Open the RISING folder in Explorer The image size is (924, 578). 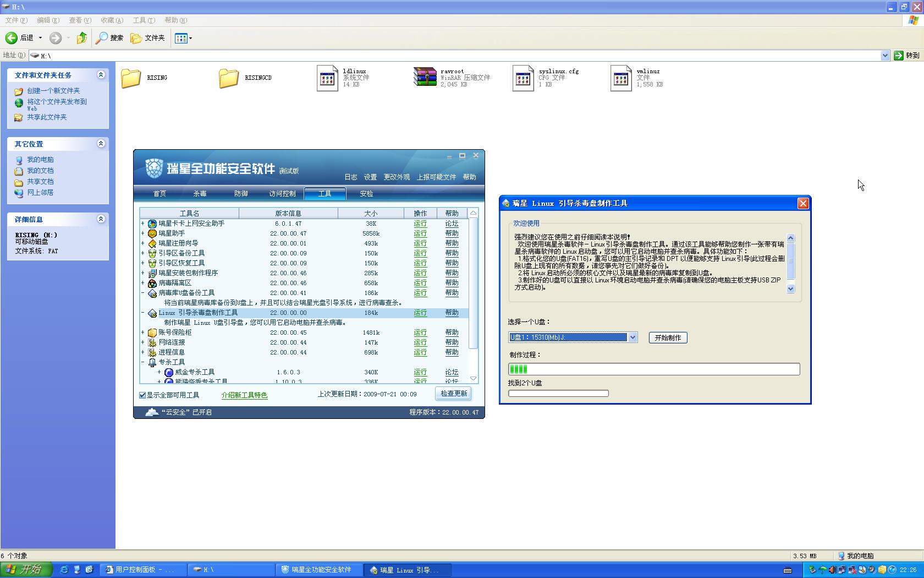tap(131, 78)
